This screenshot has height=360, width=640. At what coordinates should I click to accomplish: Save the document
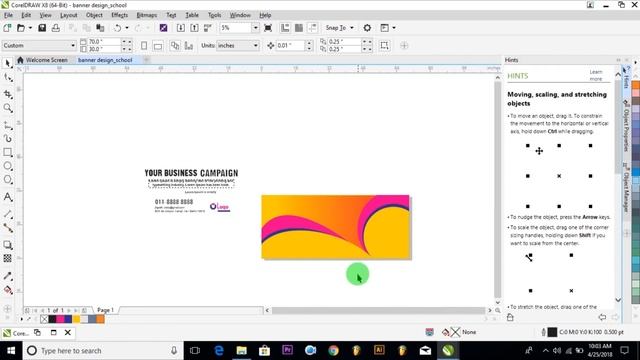pos(42,28)
